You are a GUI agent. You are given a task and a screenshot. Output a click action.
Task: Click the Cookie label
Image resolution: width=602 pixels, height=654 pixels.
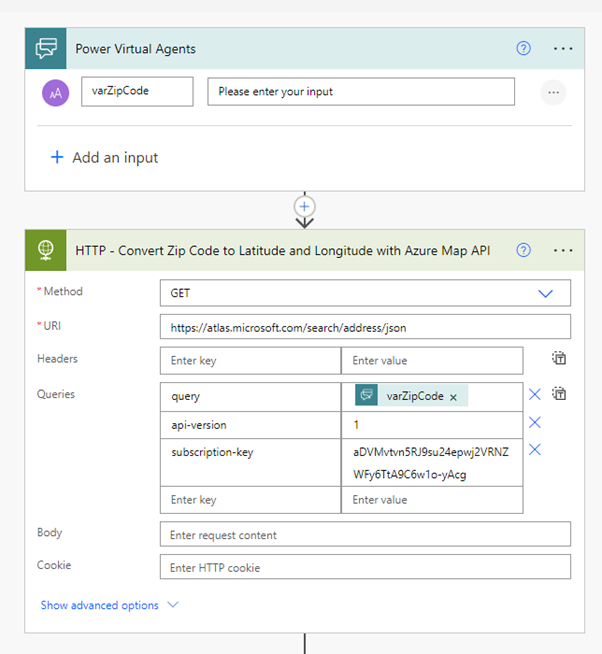point(54,565)
